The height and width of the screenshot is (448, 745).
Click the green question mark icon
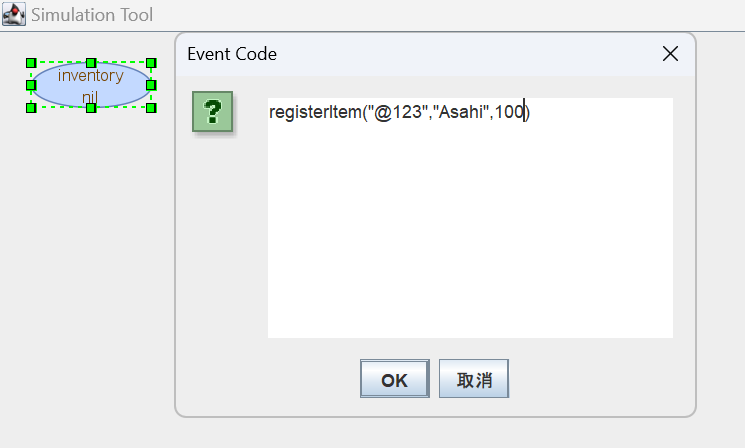[x=212, y=112]
